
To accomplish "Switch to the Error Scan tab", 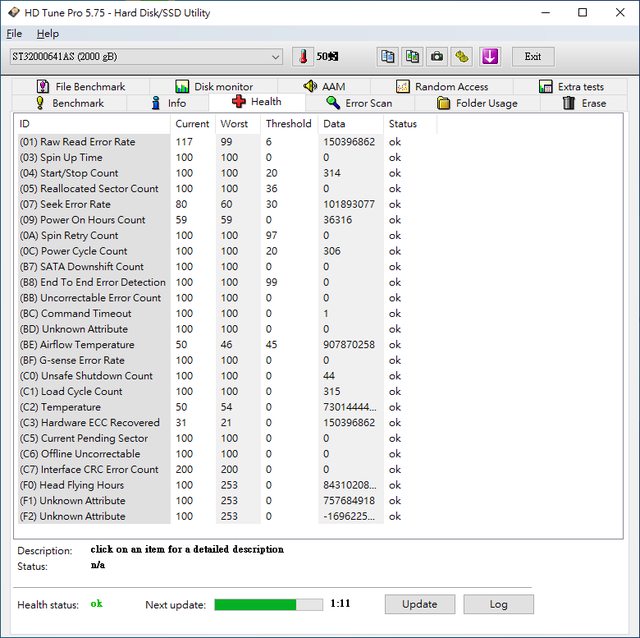I will 359,103.
